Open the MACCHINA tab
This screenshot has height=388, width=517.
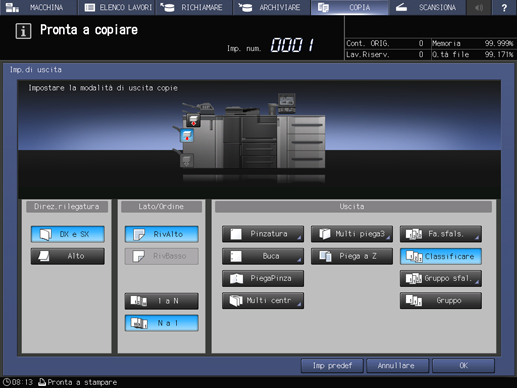click(x=38, y=7)
